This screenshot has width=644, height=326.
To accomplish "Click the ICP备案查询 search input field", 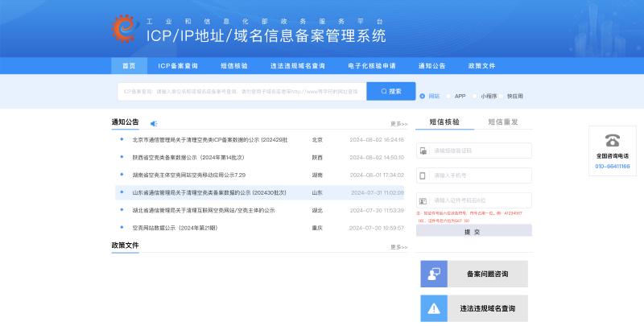I will 242,92.
